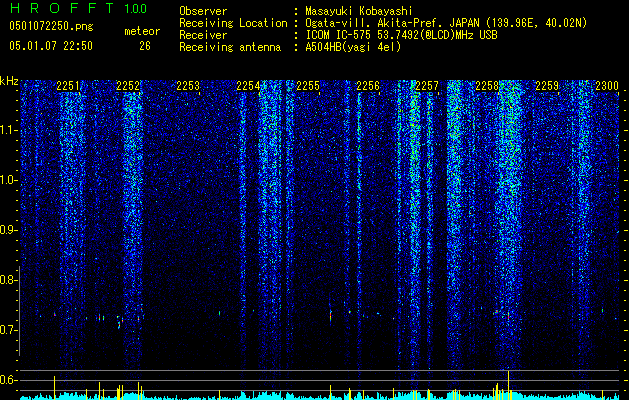This screenshot has width=629, height=400.
Task: Click the antenna value A504HB(yagi 4el)
Action: coord(353,47)
